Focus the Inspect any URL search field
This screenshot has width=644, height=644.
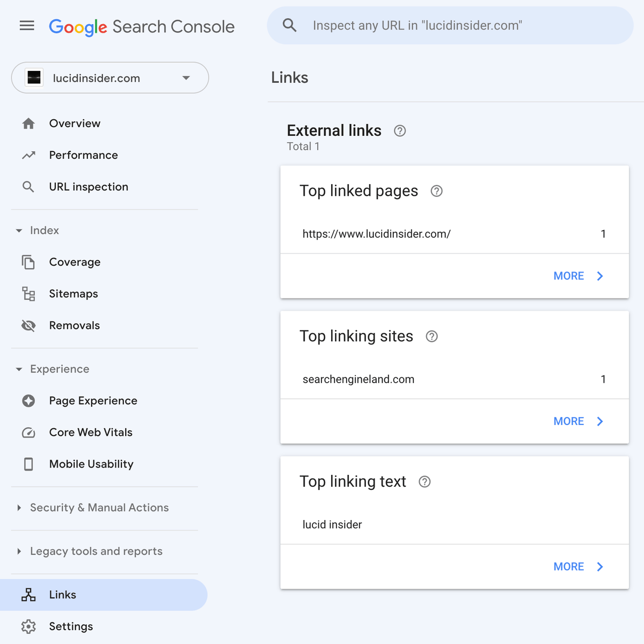pos(450,25)
